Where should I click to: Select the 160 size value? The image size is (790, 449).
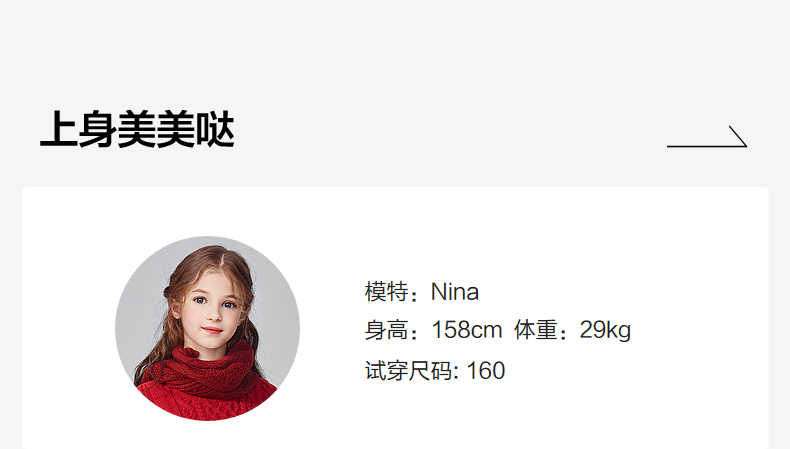click(x=486, y=371)
